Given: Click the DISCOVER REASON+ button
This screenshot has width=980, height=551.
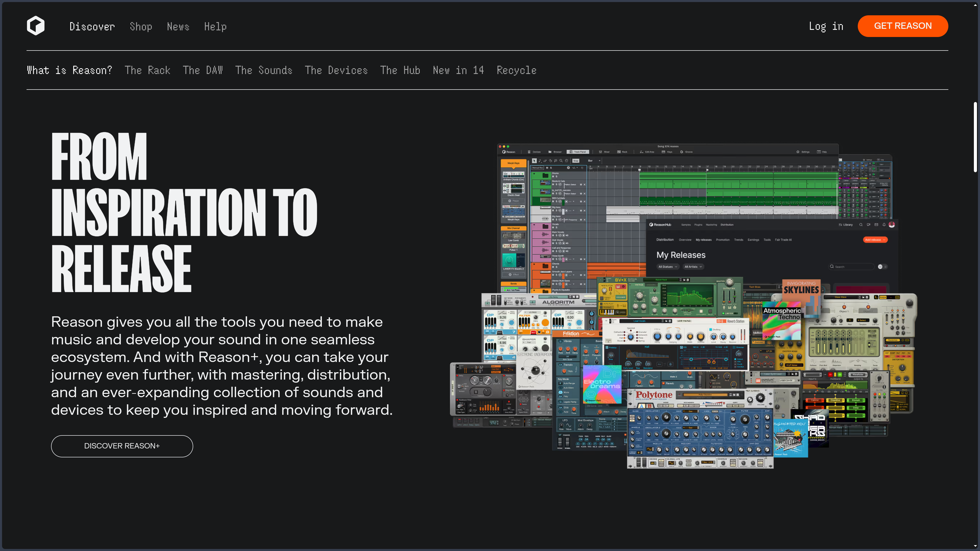Looking at the screenshot, I should point(122,446).
